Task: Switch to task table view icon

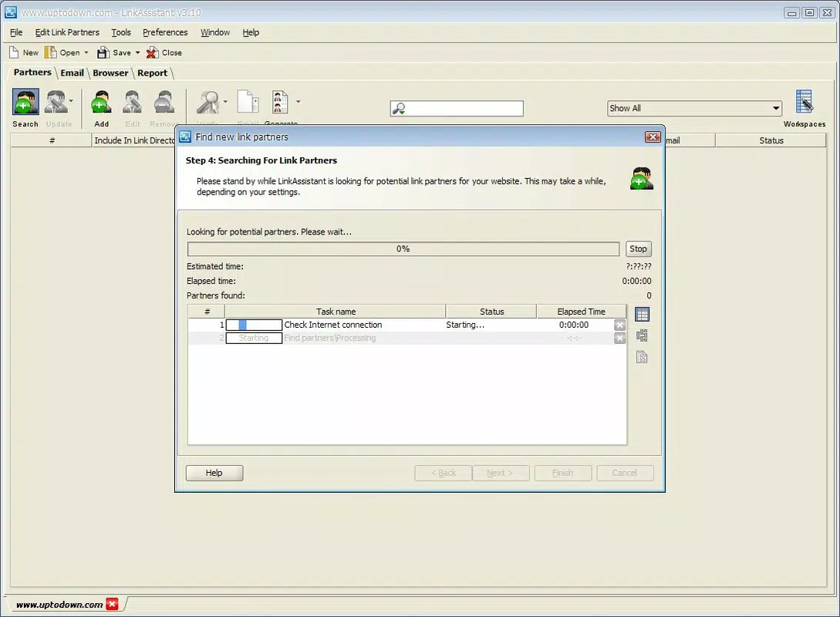Action: [642, 315]
